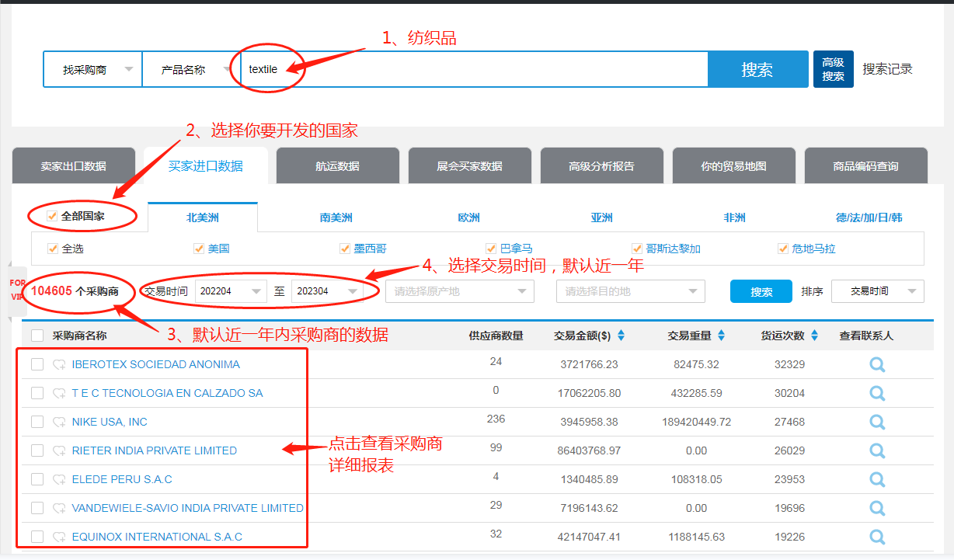Viewport: 954px width, 560px height.
Task: Uncheck the 全部国家 checkbox
Action: click(x=53, y=217)
